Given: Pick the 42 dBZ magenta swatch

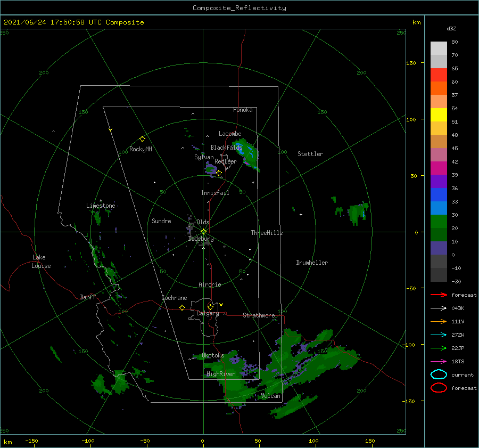Looking at the screenshot, I should coord(439,168).
